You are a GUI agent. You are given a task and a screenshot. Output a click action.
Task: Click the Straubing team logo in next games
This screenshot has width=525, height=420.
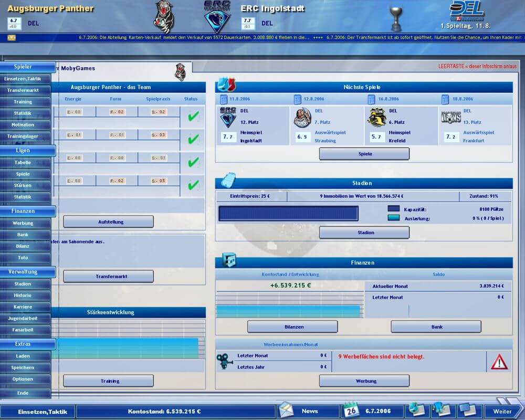click(x=302, y=117)
